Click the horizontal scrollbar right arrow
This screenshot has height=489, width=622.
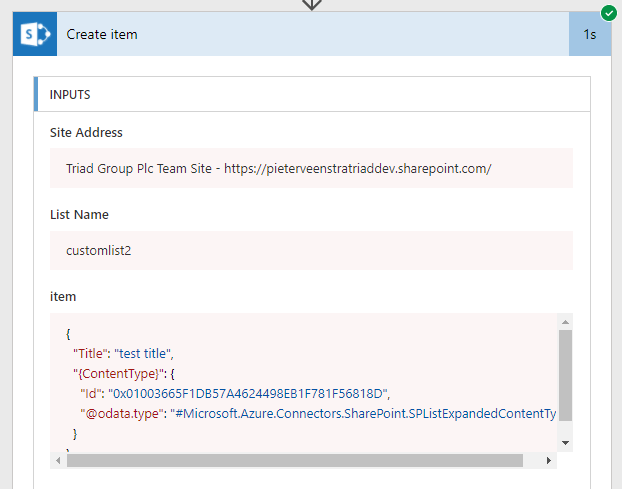[x=549, y=460]
